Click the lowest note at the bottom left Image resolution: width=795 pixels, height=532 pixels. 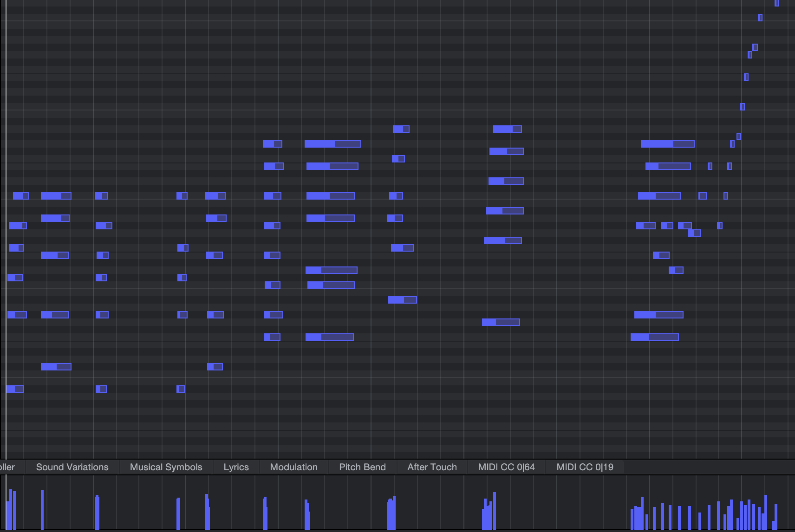coord(16,390)
